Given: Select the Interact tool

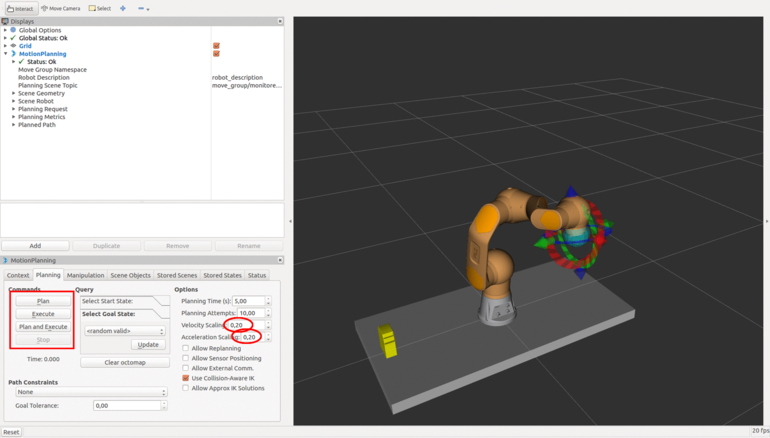Looking at the screenshot, I should pyautogui.click(x=20, y=8).
